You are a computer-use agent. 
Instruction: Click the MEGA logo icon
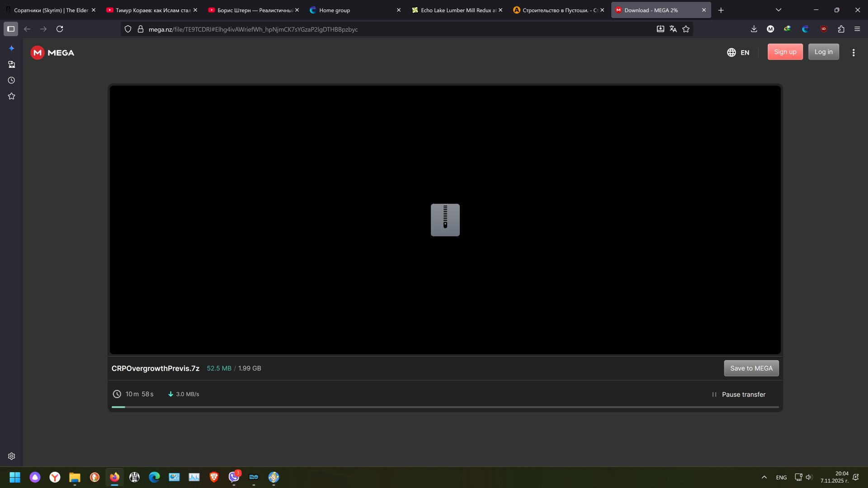point(38,53)
